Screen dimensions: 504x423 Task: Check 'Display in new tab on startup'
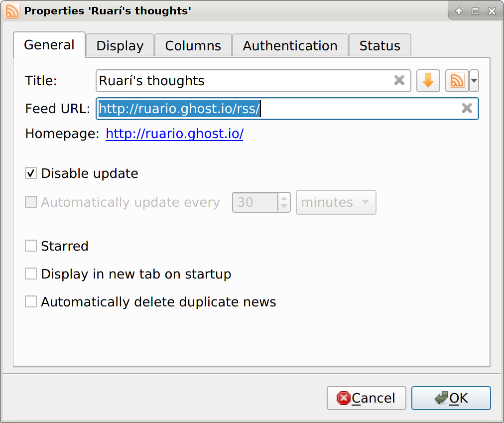[x=30, y=273]
